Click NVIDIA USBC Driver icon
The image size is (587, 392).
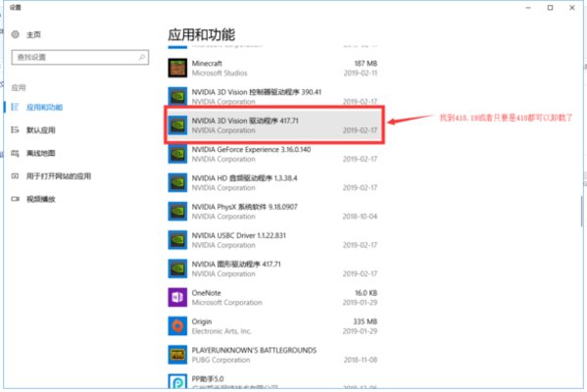coord(177,240)
